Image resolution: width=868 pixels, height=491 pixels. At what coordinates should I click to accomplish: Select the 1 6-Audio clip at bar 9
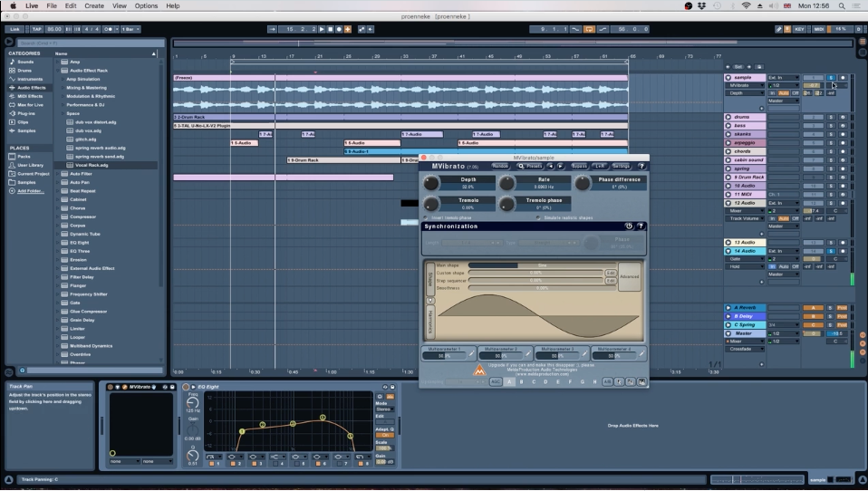tap(244, 143)
